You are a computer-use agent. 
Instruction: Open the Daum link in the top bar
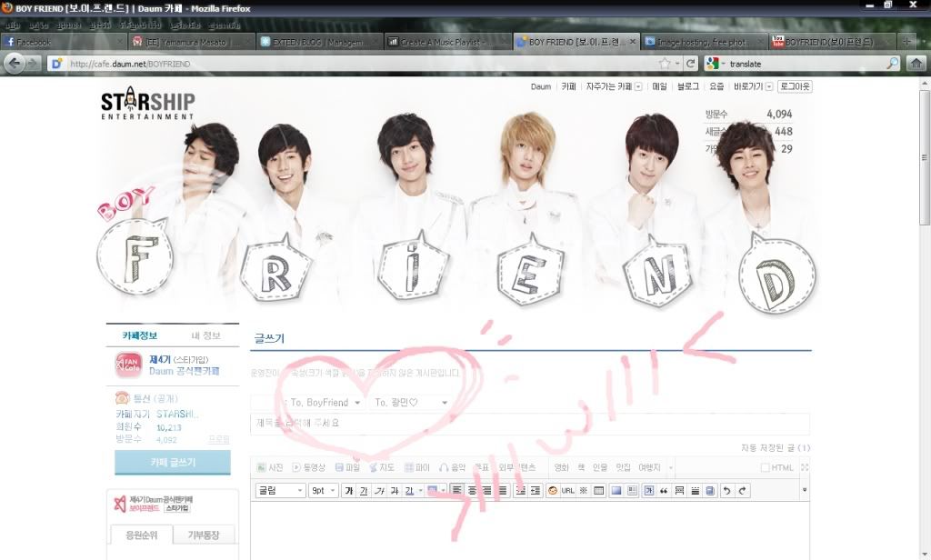tap(541, 86)
